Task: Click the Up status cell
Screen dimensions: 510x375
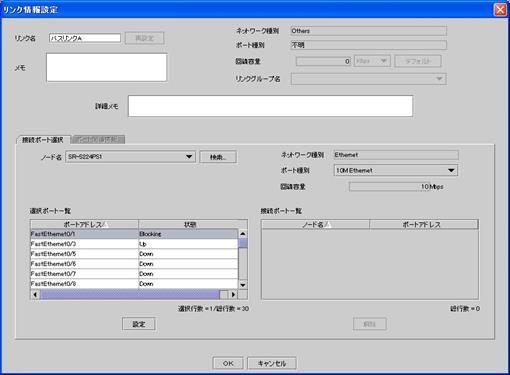Action: pyautogui.click(x=188, y=244)
